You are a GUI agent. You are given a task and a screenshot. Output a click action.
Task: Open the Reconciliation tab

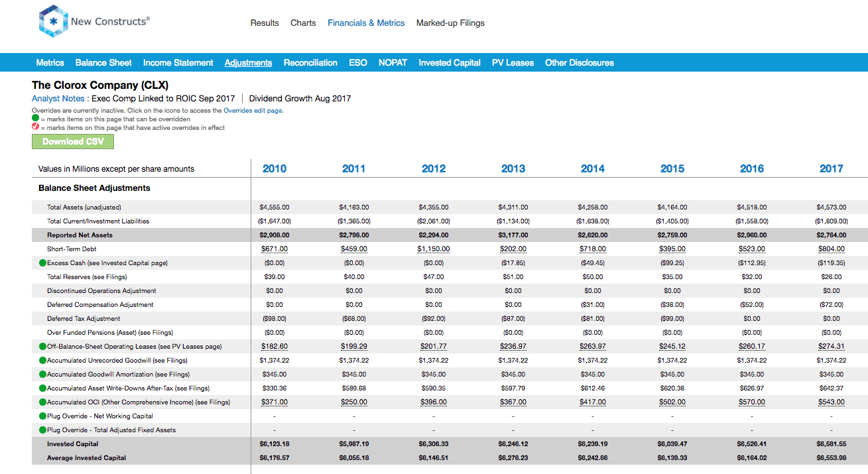(x=310, y=63)
